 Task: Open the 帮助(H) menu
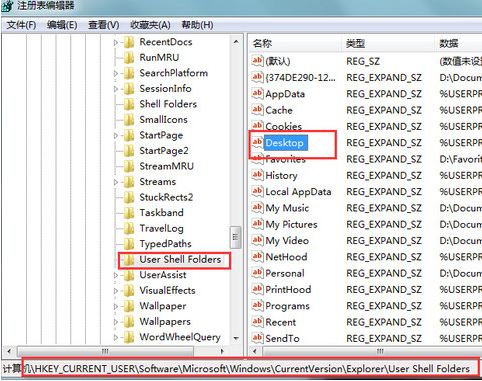coord(197,25)
